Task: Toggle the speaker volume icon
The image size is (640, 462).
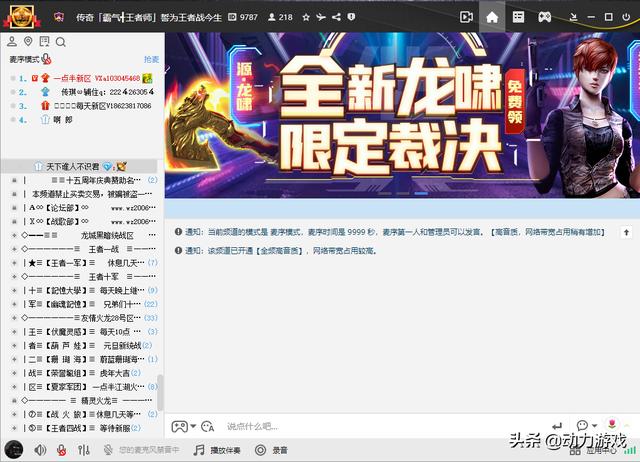Action: pyautogui.click(x=40, y=450)
